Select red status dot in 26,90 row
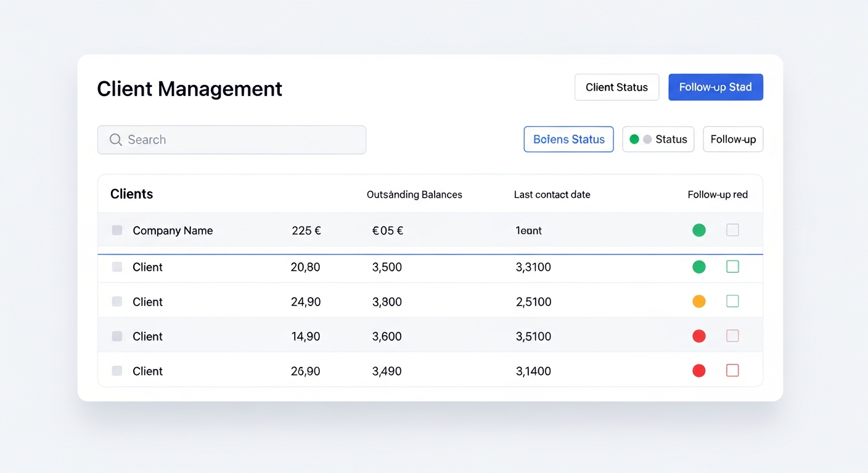This screenshot has width=868, height=473. [699, 370]
